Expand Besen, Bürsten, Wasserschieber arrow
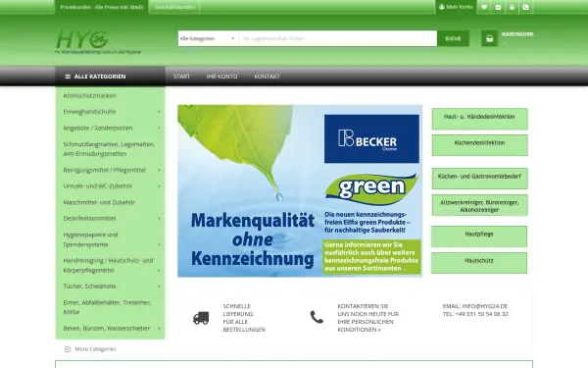Viewport: 588px width, 368px height. [159, 328]
